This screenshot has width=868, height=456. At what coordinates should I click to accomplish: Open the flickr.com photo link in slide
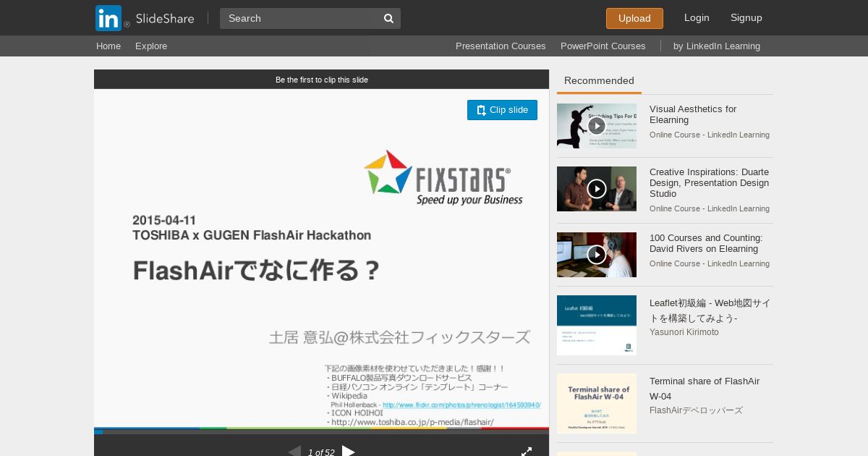pyautogui.click(x=461, y=405)
